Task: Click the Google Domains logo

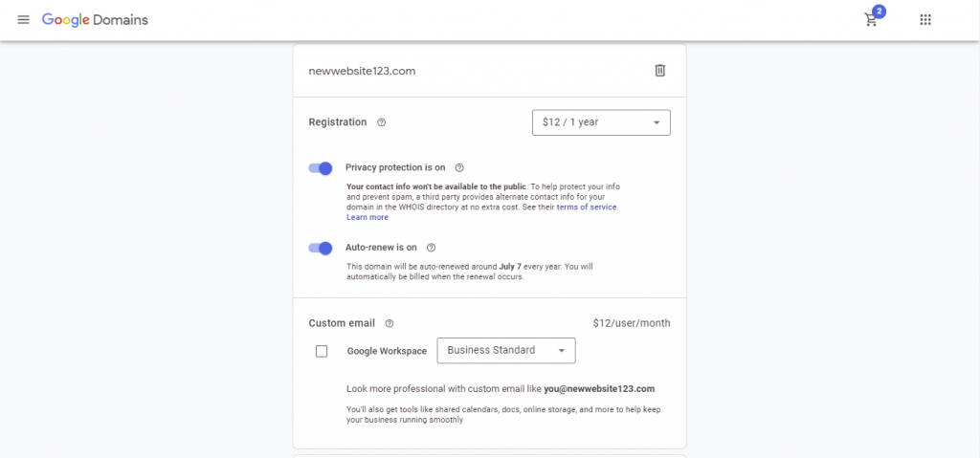Action: tap(95, 19)
